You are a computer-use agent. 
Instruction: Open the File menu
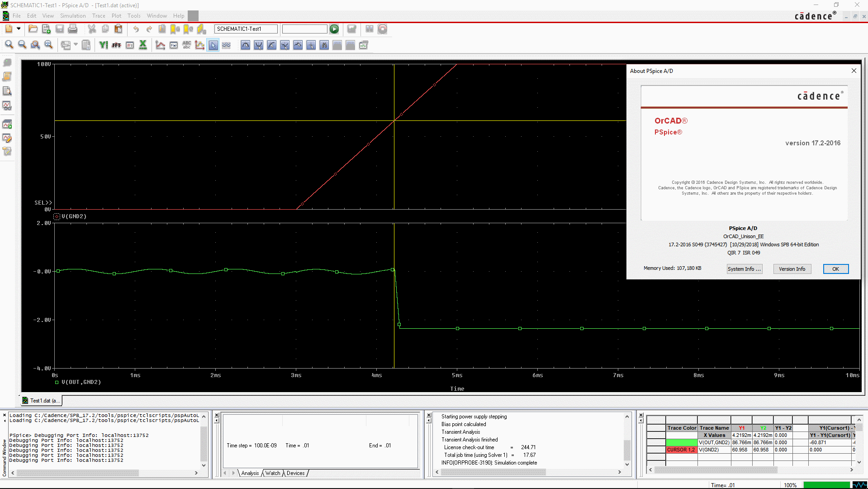click(x=17, y=16)
